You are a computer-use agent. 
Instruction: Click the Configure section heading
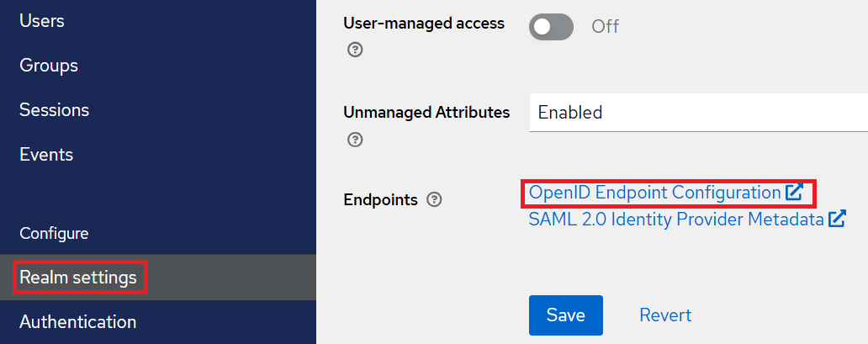(54, 233)
